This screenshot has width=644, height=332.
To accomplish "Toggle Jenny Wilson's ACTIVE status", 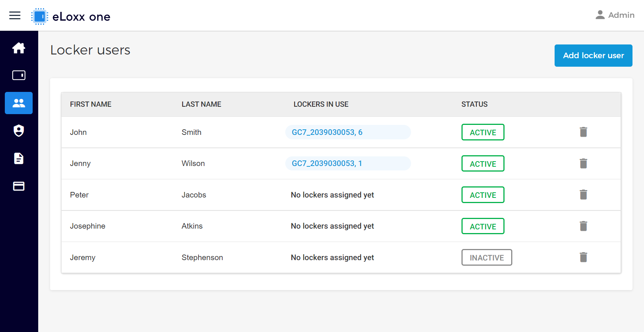I will pyautogui.click(x=483, y=163).
